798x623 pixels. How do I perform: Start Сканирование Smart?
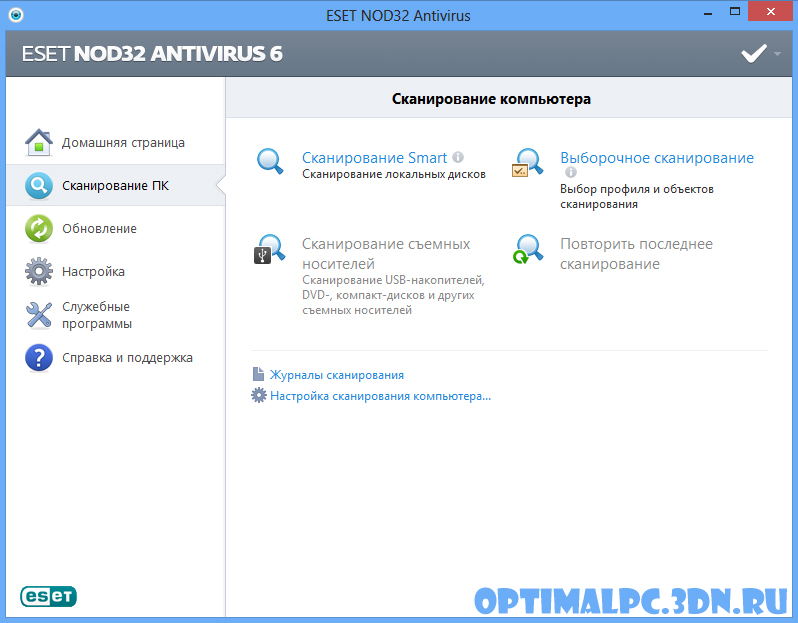point(374,158)
